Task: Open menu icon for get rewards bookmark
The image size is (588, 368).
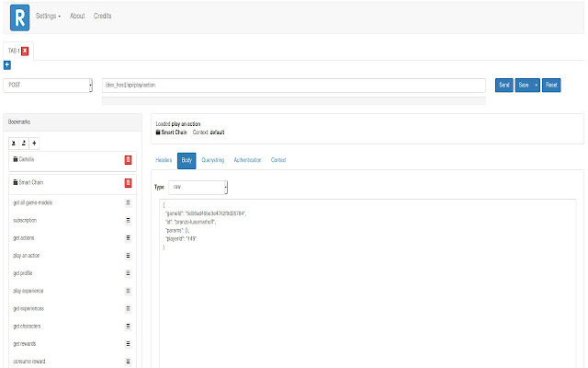Action: click(128, 344)
